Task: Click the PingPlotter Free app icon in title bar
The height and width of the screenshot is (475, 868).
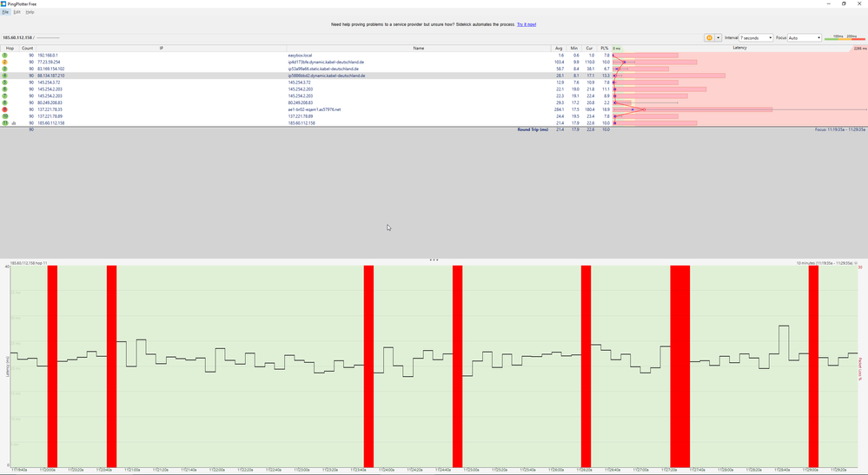Action: point(3,3)
